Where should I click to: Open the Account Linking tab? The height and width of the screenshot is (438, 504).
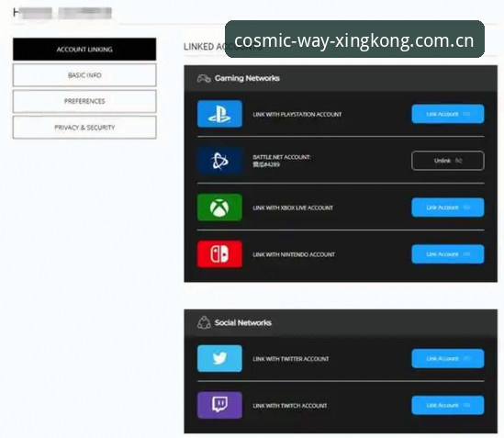pos(84,50)
